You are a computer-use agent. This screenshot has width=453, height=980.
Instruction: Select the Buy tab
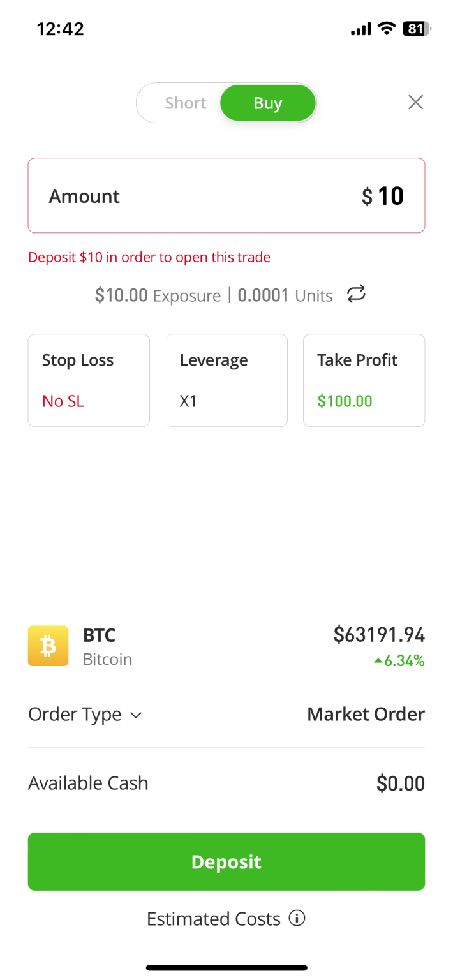tap(268, 102)
